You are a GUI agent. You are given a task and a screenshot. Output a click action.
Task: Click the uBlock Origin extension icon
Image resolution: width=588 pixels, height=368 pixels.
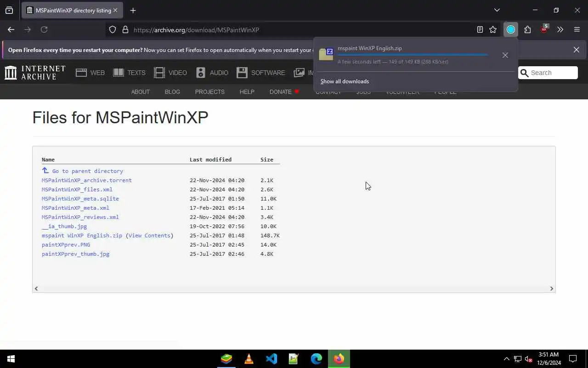pyautogui.click(x=544, y=29)
